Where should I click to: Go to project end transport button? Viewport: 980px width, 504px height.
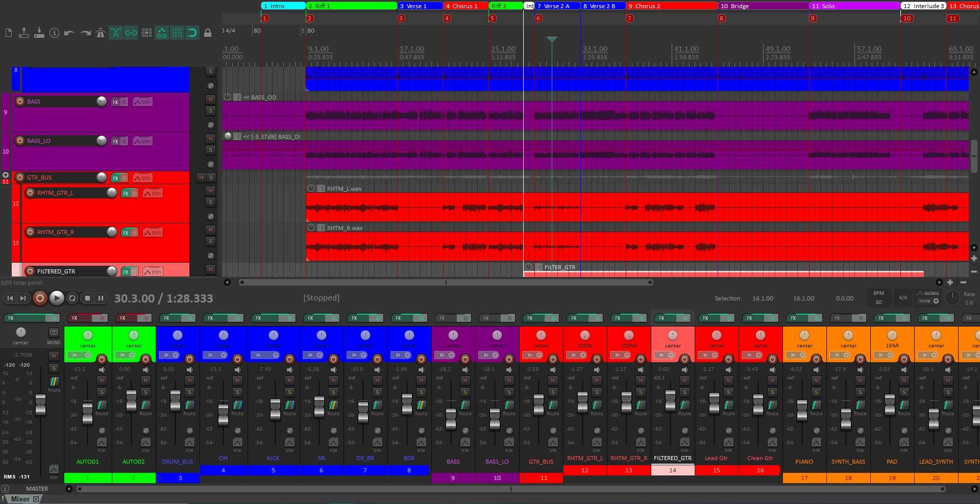pos(23,298)
